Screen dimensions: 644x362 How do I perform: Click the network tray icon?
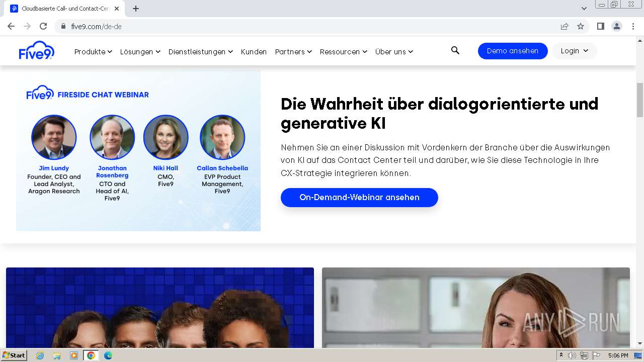point(584,355)
